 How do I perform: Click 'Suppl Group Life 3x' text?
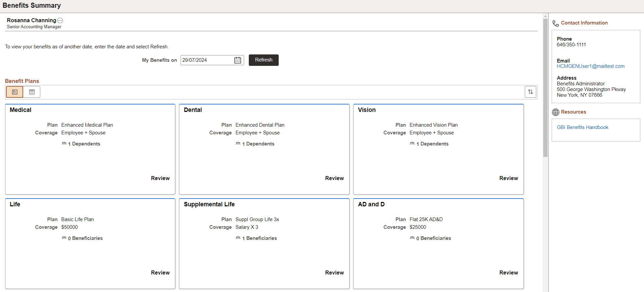tap(257, 219)
